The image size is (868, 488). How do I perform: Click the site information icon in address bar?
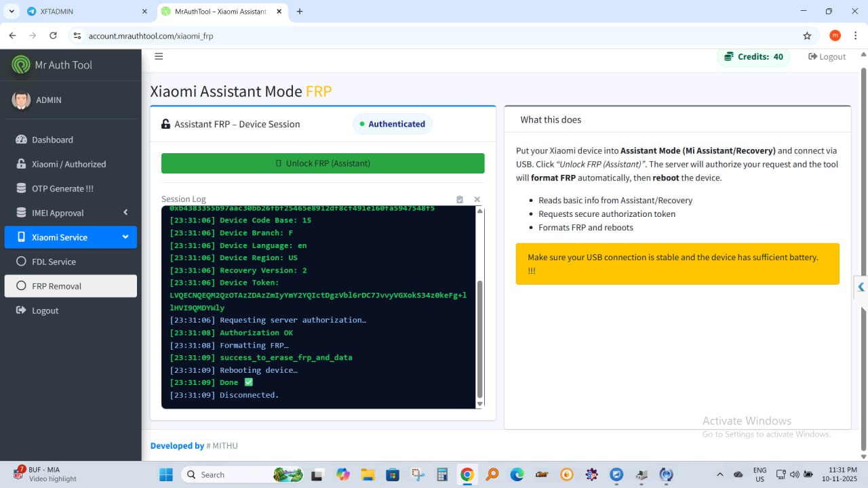click(x=77, y=36)
